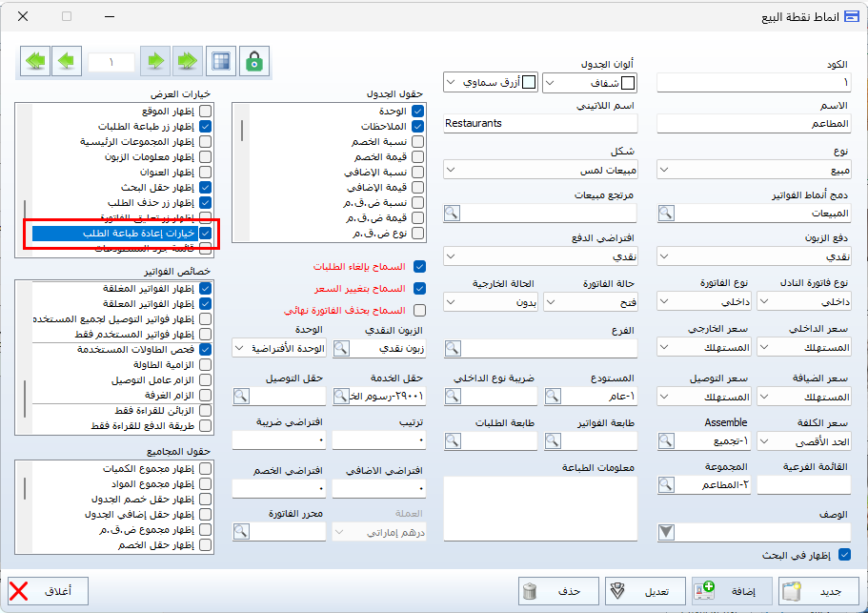Jump to last record with double-right arrows
The width and height of the screenshot is (868, 613).
tap(187, 61)
